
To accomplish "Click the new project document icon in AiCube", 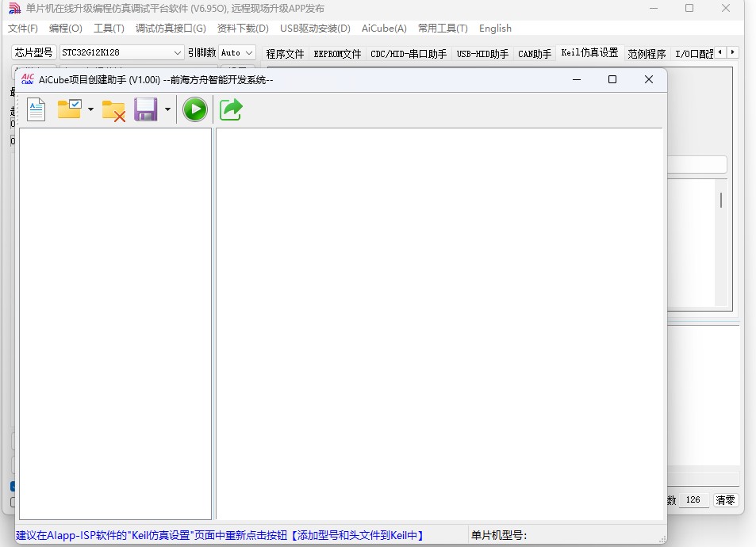I will pos(36,109).
